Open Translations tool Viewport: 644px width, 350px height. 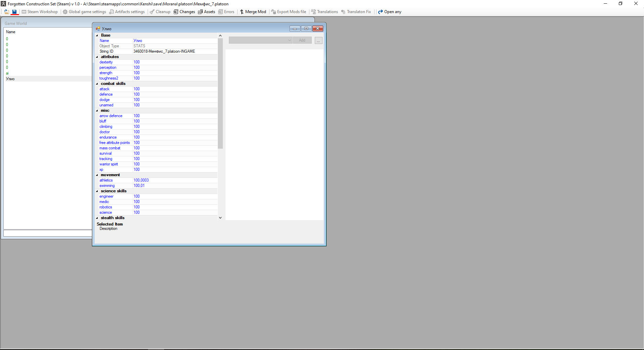[325, 12]
